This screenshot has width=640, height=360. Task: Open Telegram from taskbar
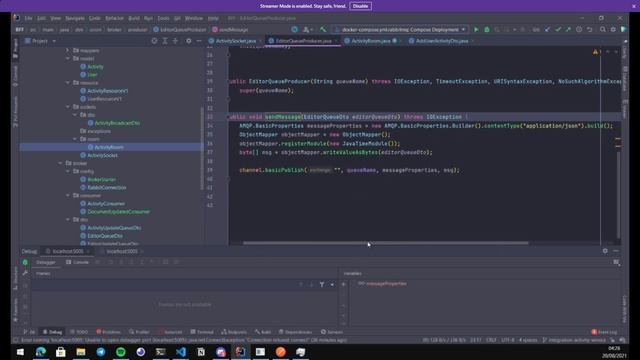pyautogui.click(x=101, y=352)
